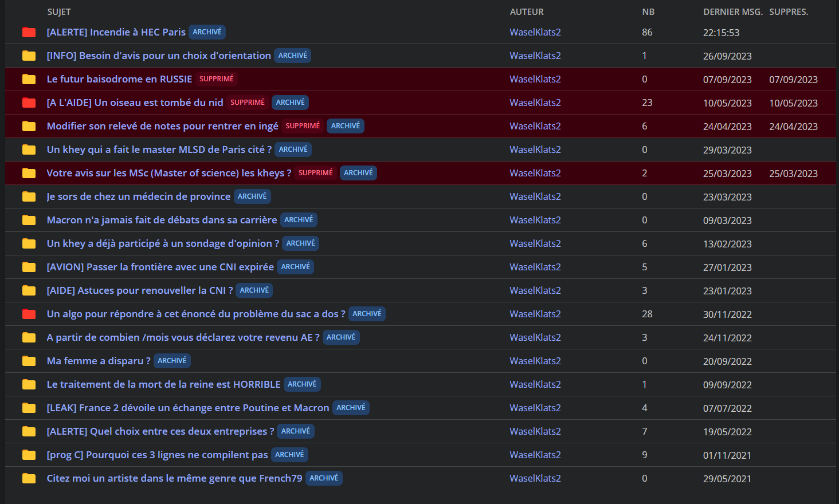This screenshot has height=504, width=839.
Task: Click the folder icon beside artiste dans le même genre que French79
Action: click(x=29, y=479)
